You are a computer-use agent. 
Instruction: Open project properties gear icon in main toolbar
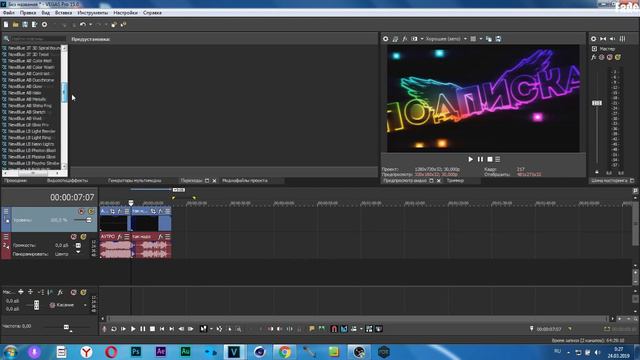(44, 25)
